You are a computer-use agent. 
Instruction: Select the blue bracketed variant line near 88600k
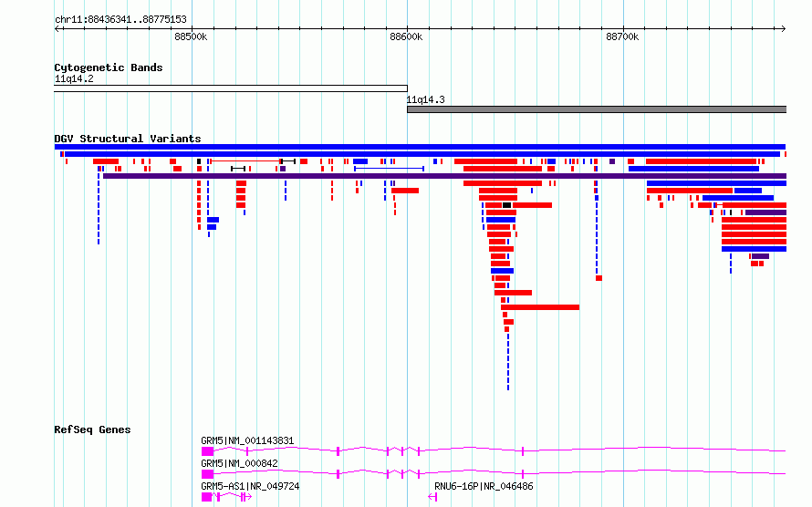[x=389, y=169]
